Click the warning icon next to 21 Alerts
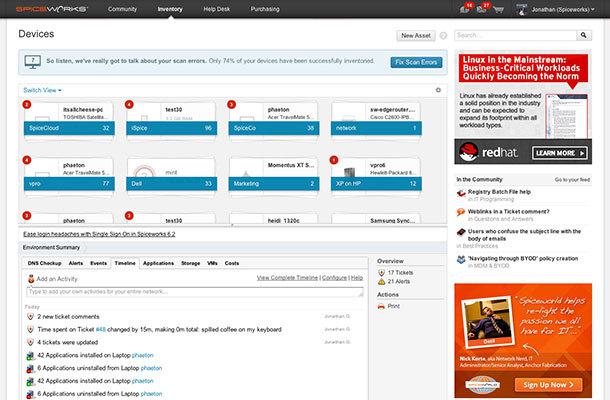This screenshot has height=400, width=610. coord(381,281)
